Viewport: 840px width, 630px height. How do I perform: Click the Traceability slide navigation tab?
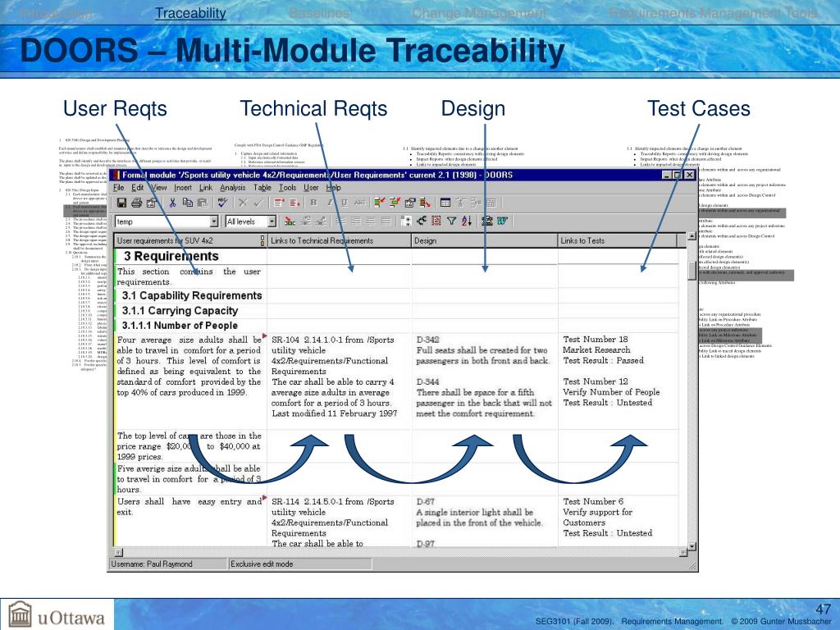point(190,13)
